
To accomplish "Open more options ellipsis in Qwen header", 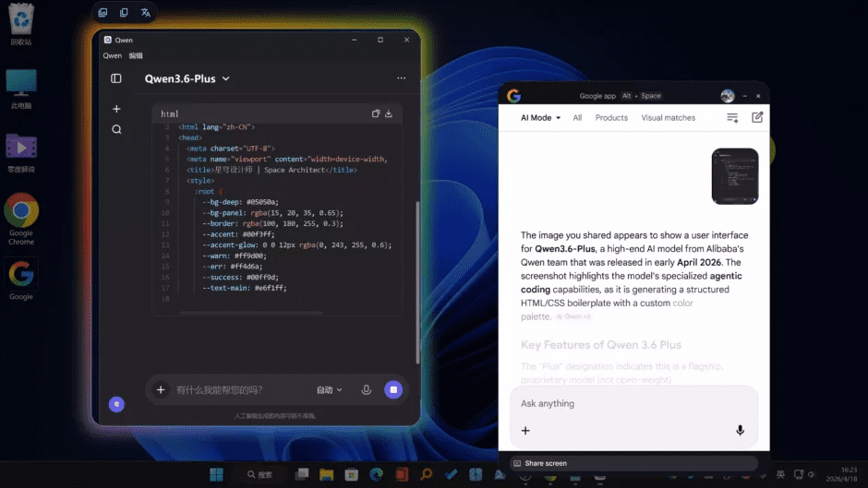I will [401, 78].
